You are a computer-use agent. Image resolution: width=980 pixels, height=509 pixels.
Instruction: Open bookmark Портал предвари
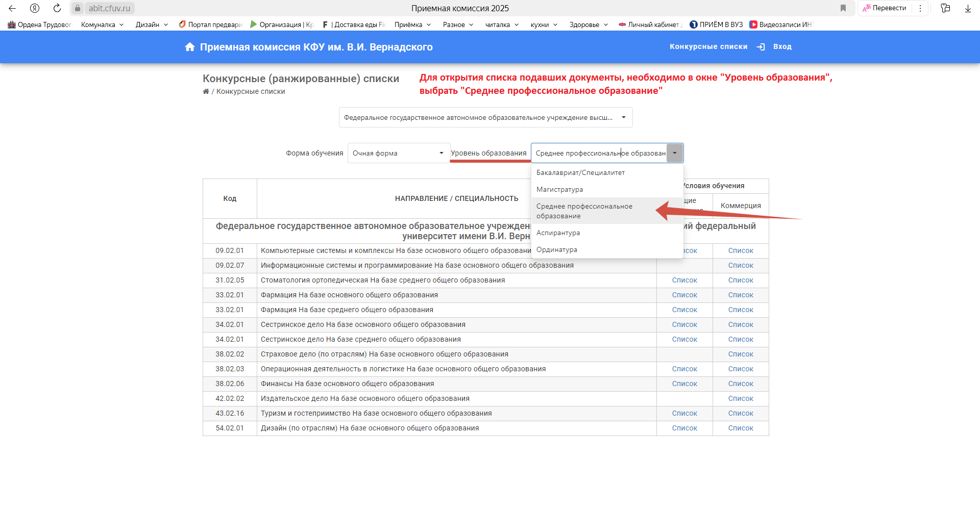(210, 24)
